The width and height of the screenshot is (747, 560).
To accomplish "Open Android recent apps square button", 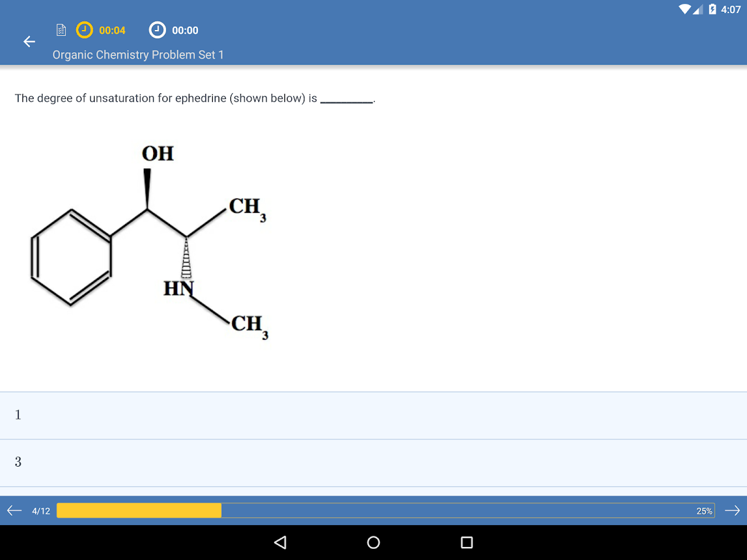I will 466,542.
